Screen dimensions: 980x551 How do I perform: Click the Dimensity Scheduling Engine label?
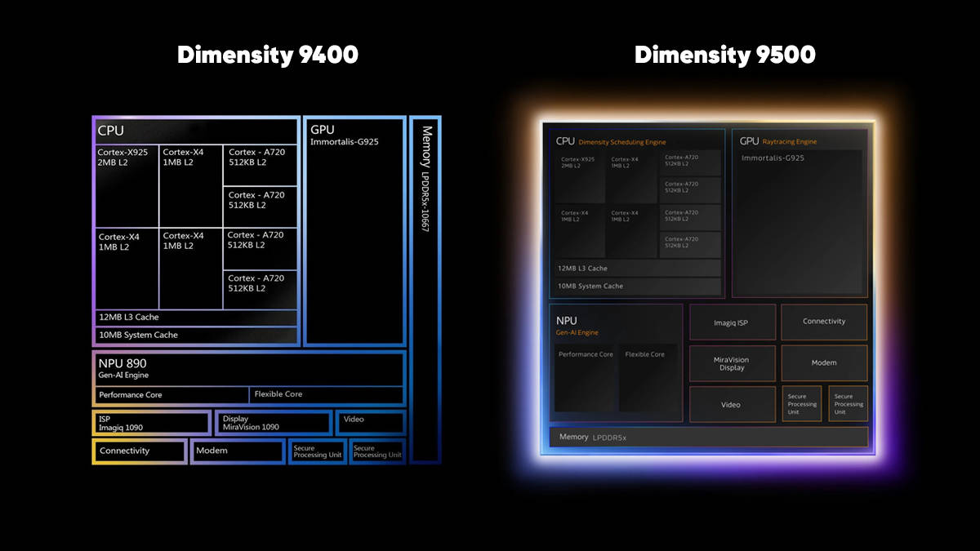coord(622,142)
